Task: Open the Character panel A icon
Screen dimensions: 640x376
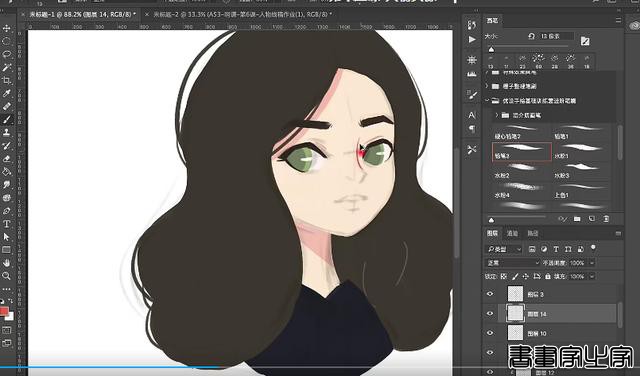Action: (x=472, y=115)
